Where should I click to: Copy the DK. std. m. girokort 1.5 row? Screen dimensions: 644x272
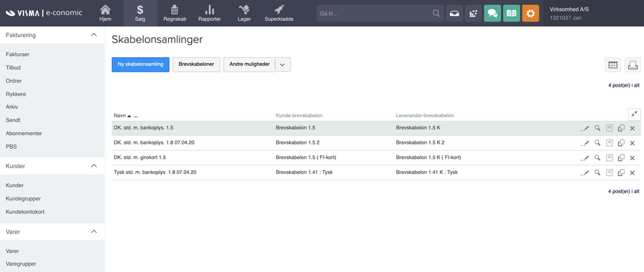coord(621,157)
